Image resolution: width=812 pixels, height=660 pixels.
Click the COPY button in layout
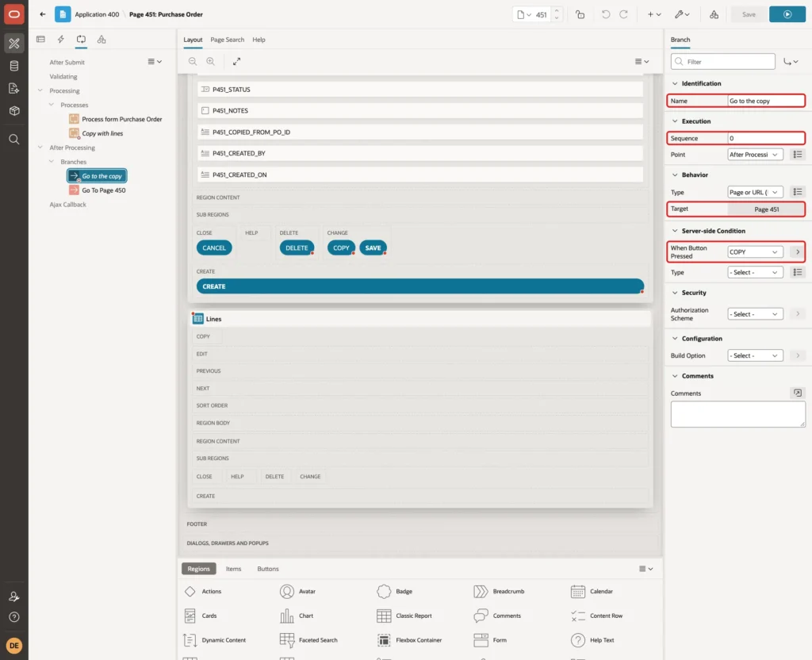click(341, 247)
